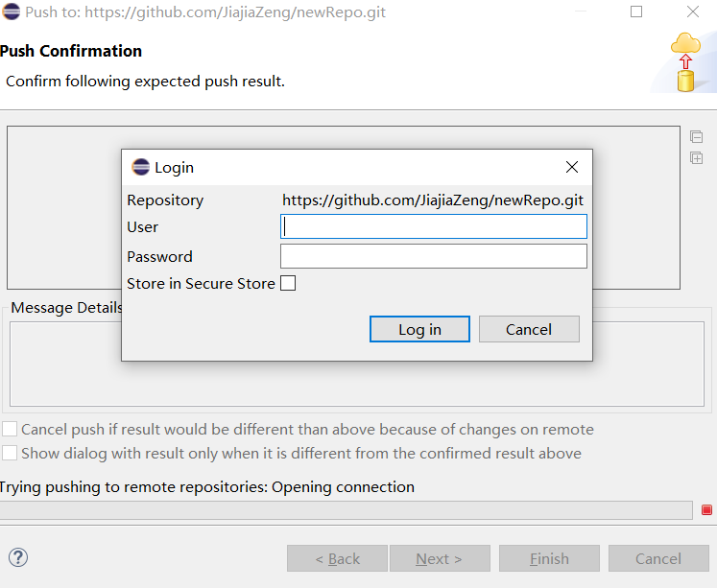This screenshot has width=717, height=588.
Task: Click the Next wizard button
Action: point(440,558)
